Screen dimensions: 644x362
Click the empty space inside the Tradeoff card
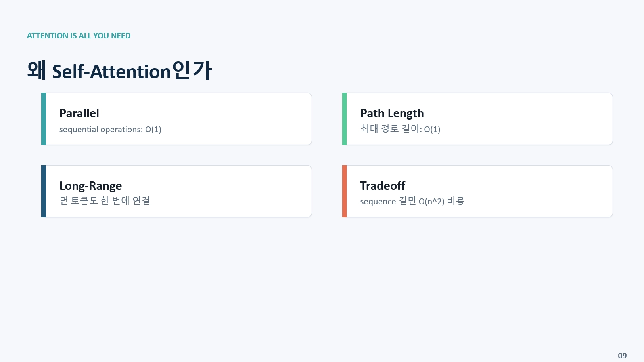coord(539,191)
